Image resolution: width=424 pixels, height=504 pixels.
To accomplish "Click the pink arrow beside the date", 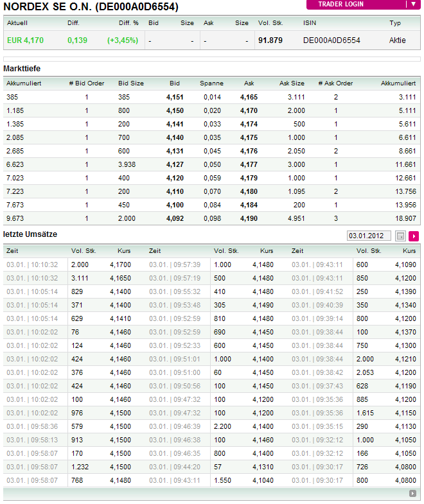I will click(x=414, y=236).
